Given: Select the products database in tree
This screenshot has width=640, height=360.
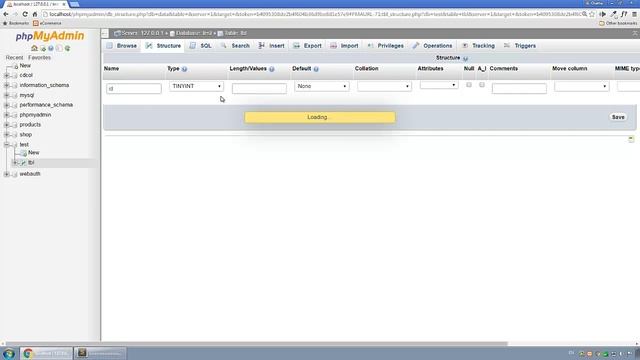Looking at the screenshot, I should (x=30, y=125).
